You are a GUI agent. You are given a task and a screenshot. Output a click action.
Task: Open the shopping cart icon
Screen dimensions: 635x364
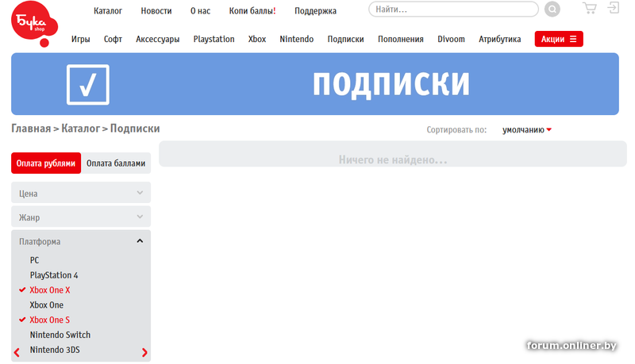pos(589,8)
